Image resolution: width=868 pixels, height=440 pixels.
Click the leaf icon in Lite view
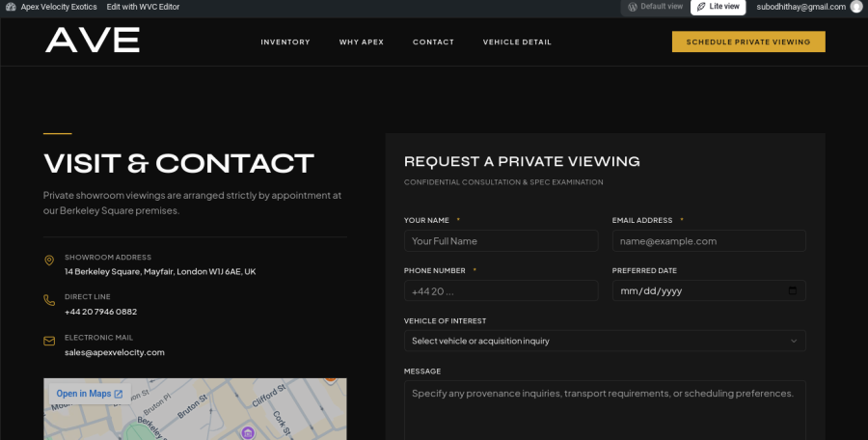701,7
